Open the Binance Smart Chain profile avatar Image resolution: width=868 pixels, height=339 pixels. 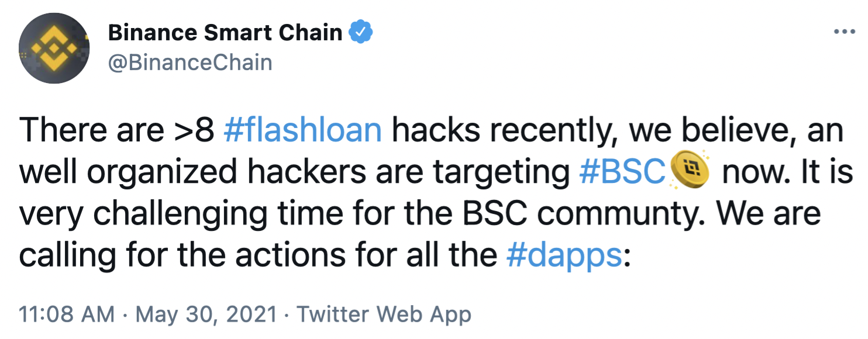[x=54, y=48]
